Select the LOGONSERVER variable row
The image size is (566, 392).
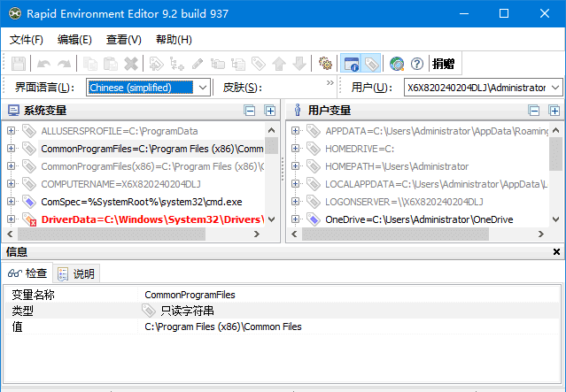point(404,202)
